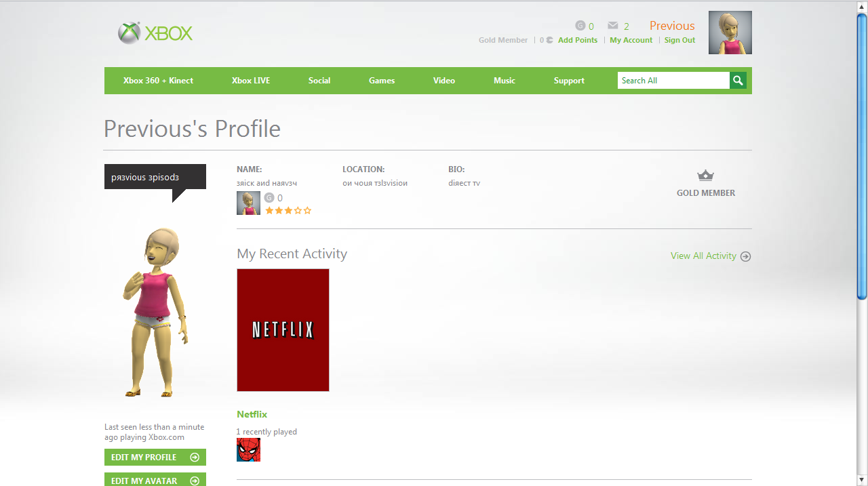The height and width of the screenshot is (486, 868).
Task: Click the star reputation rating
Action: click(x=288, y=211)
